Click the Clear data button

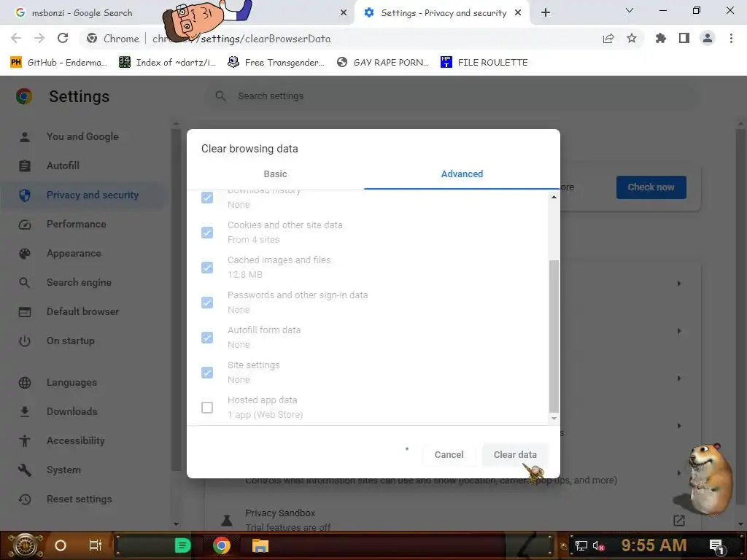coord(515,455)
